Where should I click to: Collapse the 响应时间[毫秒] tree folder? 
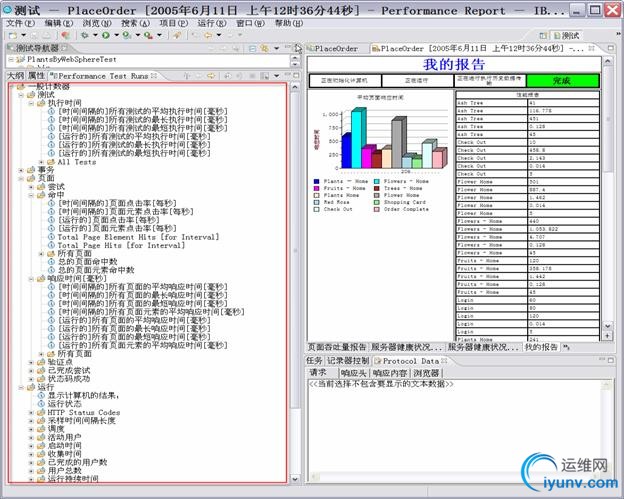tap(31, 279)
